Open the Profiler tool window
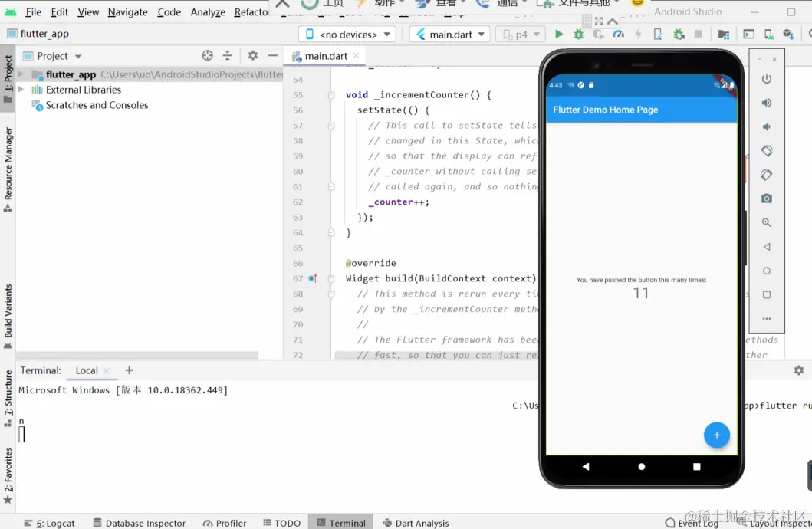 click(x=225, y=523)
